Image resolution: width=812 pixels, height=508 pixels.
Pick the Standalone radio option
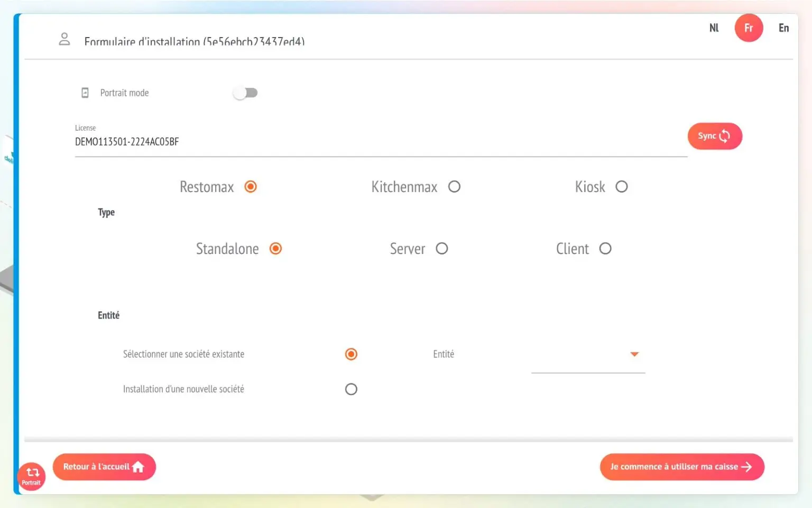pos(275,249)
